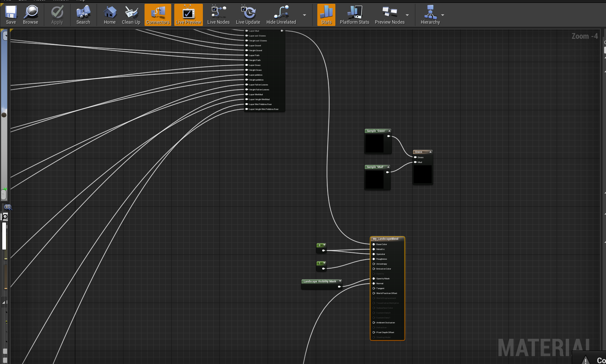Image resolution: width=606 pixels, height=364 pixels.
Task: Turn on the Live Update toggle
Action: pos(248,15)
